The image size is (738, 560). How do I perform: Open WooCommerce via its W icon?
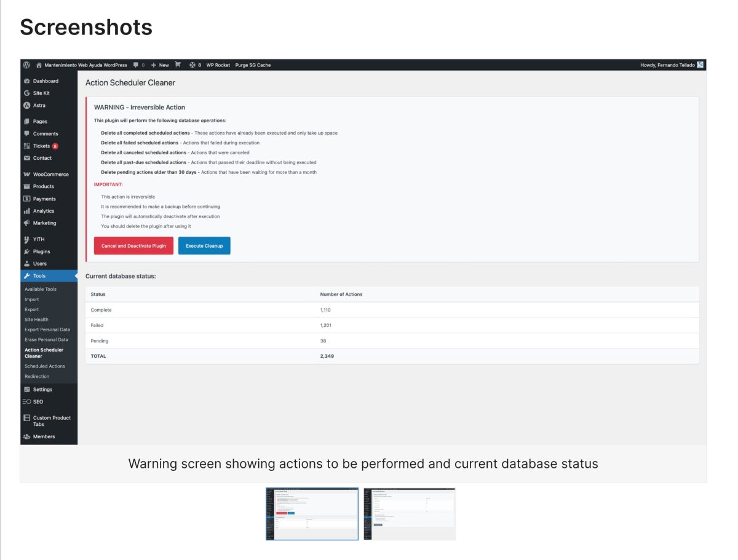click(26, 174)
